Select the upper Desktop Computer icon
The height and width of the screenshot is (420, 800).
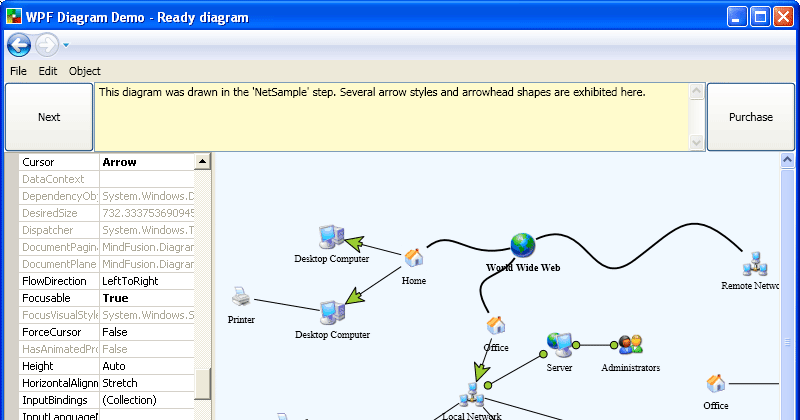coord(330,236)
